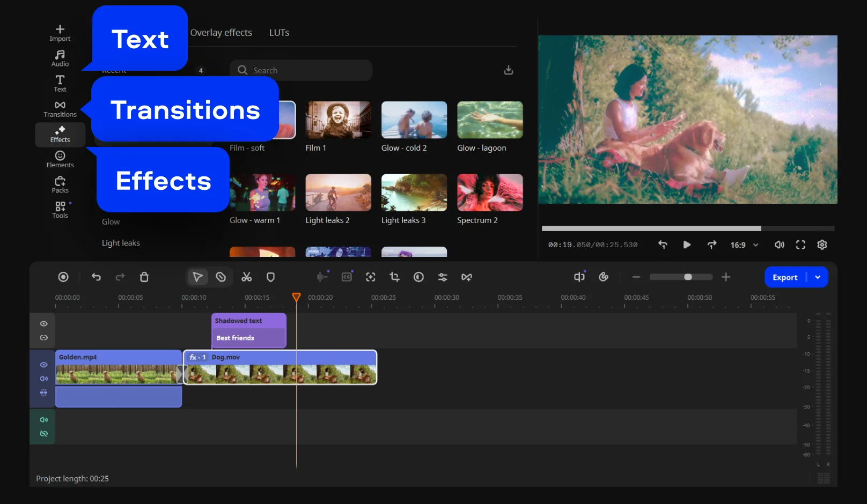867x504 pixels.
Task: Click the Export button
Action: 785,277
